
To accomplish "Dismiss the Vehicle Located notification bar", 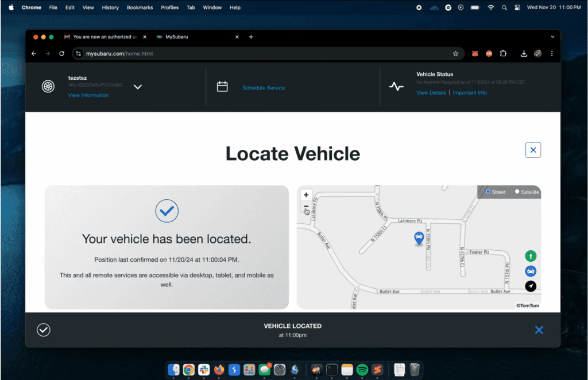I will coord(539,330).
